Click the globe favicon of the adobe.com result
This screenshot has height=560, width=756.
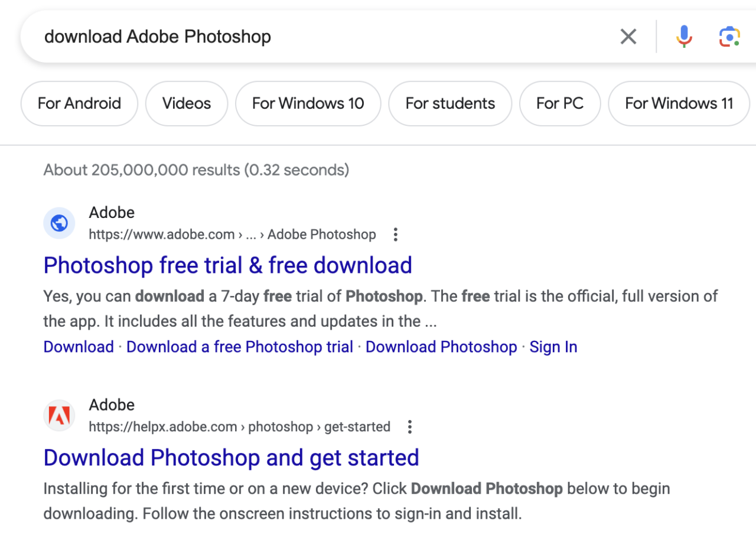point(59,223)
